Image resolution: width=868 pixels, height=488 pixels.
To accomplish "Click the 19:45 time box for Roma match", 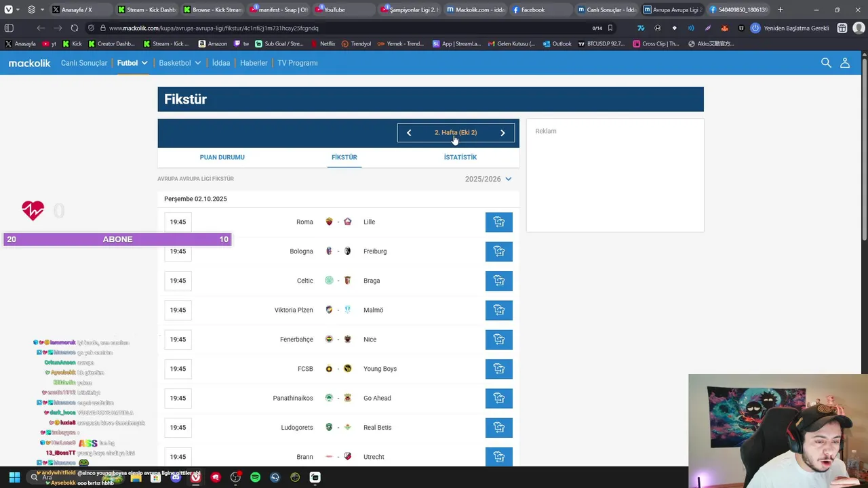I will click(x=178, y=222).
